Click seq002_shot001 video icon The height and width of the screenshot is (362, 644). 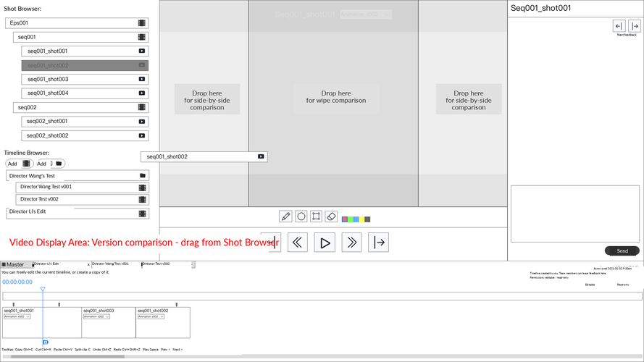(142, 122)
